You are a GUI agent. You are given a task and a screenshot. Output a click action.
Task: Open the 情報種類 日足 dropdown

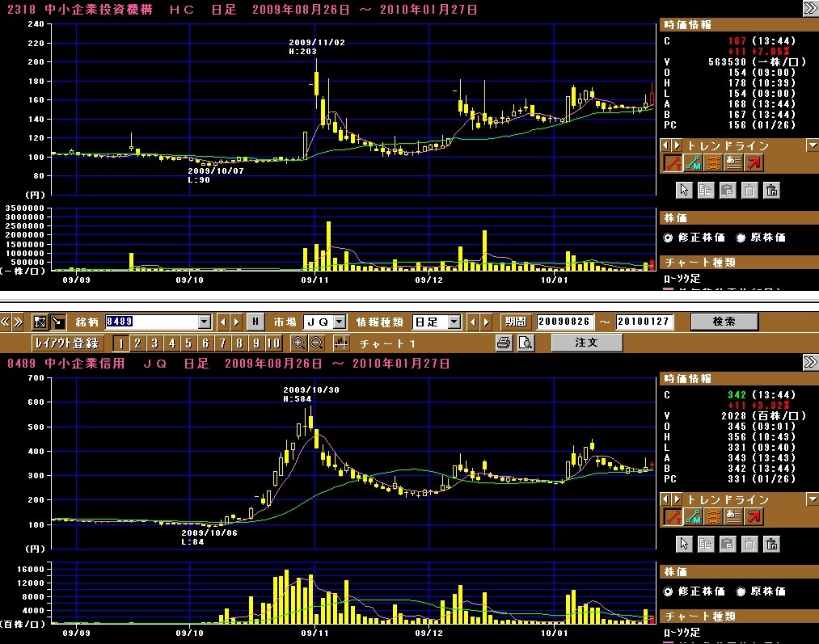coord(454,322)
